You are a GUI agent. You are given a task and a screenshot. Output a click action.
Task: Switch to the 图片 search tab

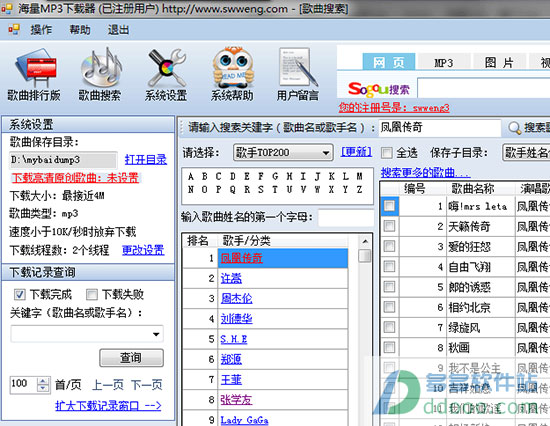[x=499, y=62]
